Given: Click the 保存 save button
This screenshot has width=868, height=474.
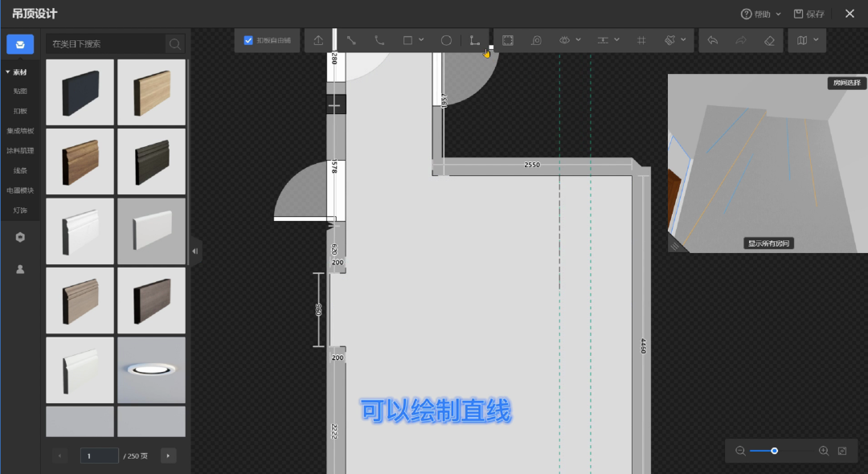Looking at the screenshot, I should tap(809, 14).
